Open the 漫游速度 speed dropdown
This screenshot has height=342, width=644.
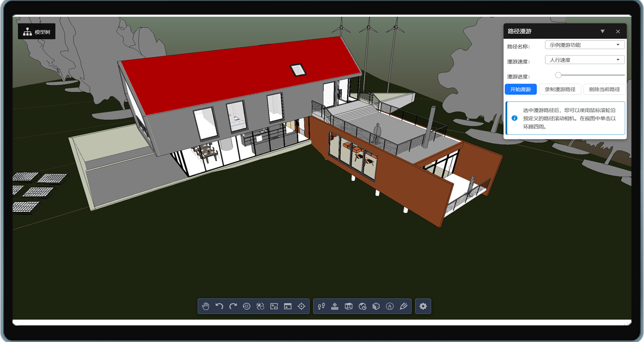tap(584, 60)
